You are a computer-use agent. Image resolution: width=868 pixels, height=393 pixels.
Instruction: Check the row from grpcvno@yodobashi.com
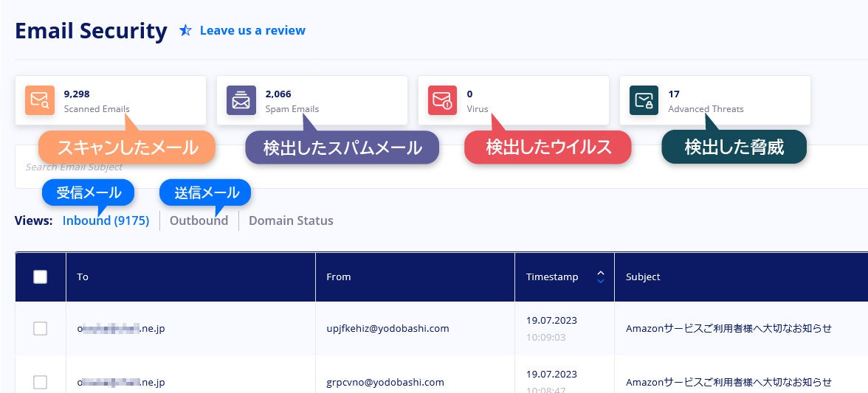tap(41, 382)
